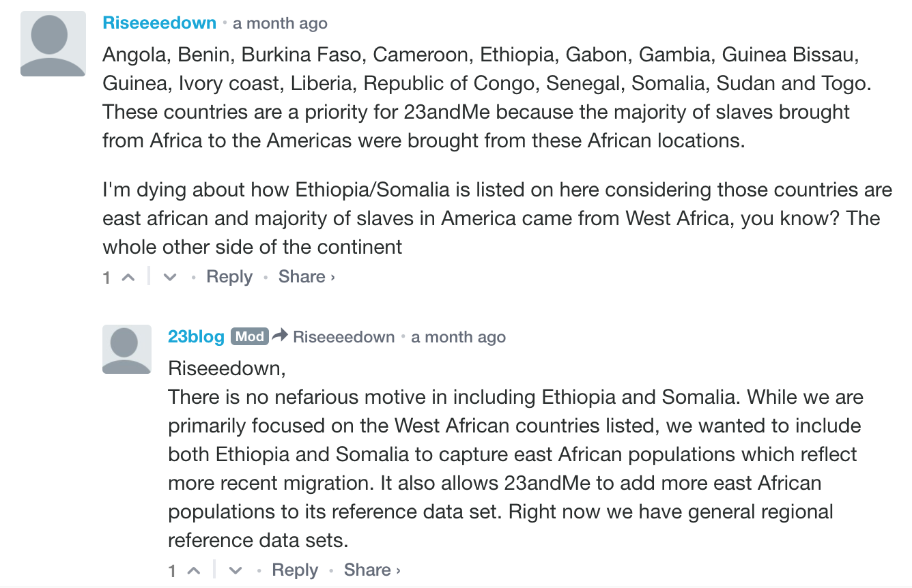Open the timestamp permalink of 23blog's reply
Screen dimensions: 912x588
click(458, 337)
